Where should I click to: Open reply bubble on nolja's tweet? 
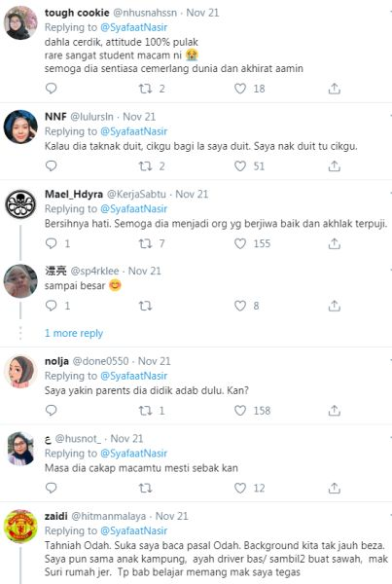pos(51,410)
